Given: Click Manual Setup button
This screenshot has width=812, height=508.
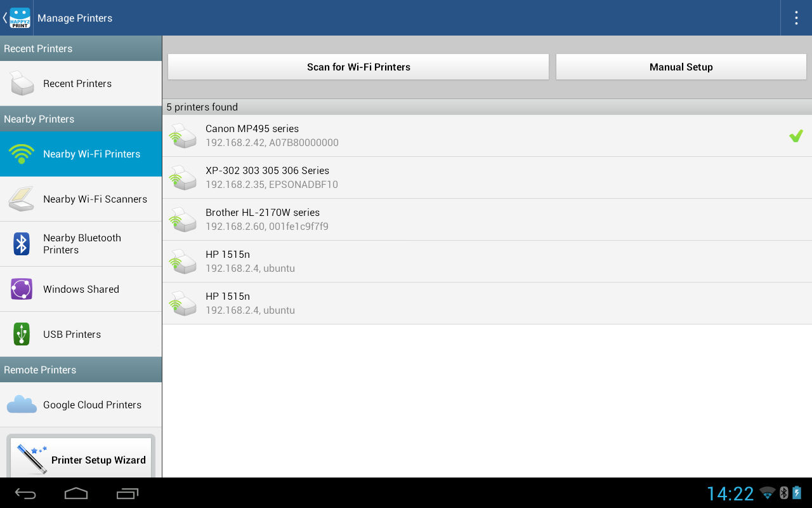Looking at the screenshot, I should [681, 67].
